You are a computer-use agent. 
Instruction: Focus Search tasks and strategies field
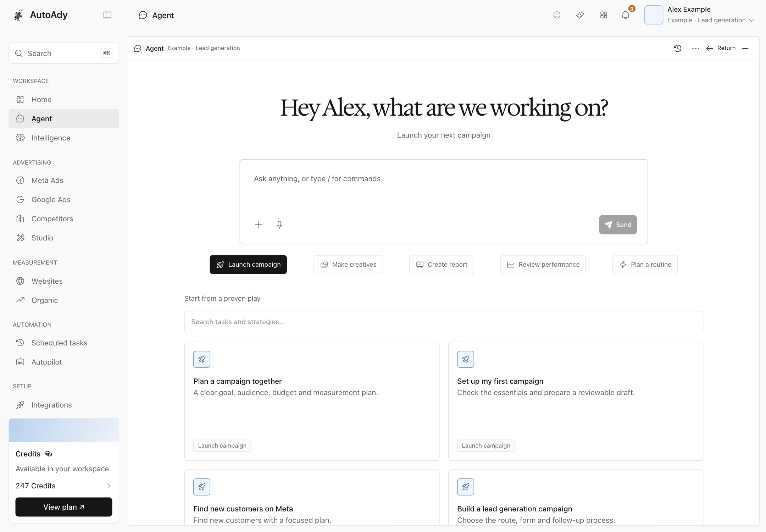tap(444, 322)
